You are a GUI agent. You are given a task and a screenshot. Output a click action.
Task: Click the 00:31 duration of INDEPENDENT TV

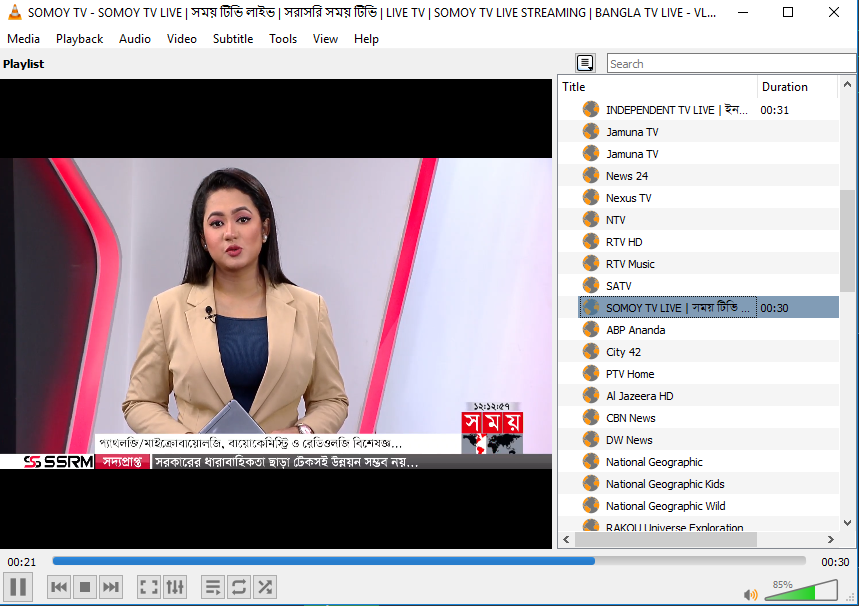click(x=775, y=110)
